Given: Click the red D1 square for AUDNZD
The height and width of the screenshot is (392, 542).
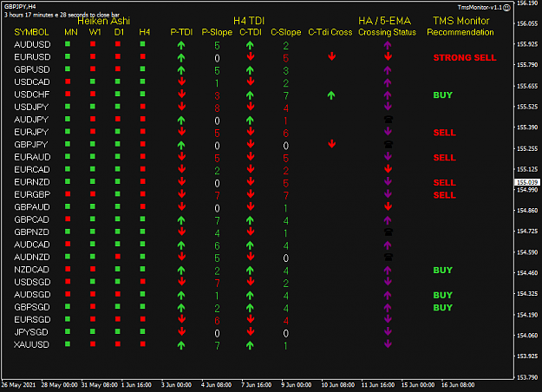Looking at the screenshot, I should click(x=118, y=257).
